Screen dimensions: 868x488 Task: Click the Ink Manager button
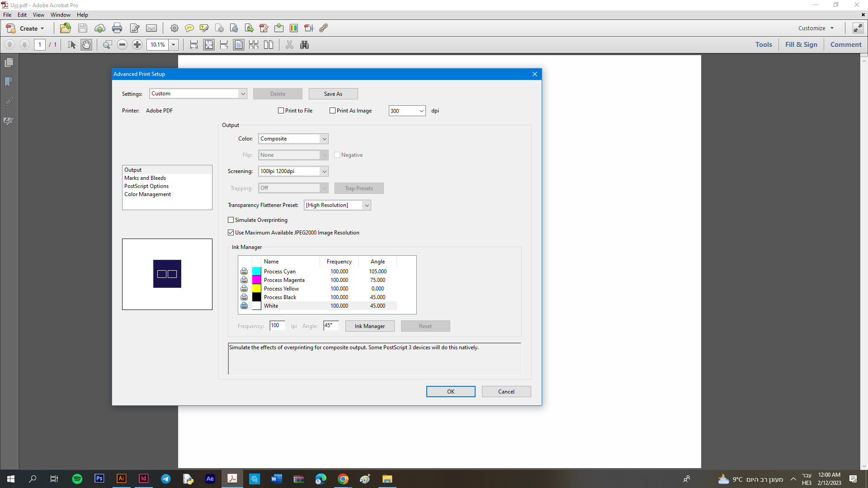pos(369,326)
